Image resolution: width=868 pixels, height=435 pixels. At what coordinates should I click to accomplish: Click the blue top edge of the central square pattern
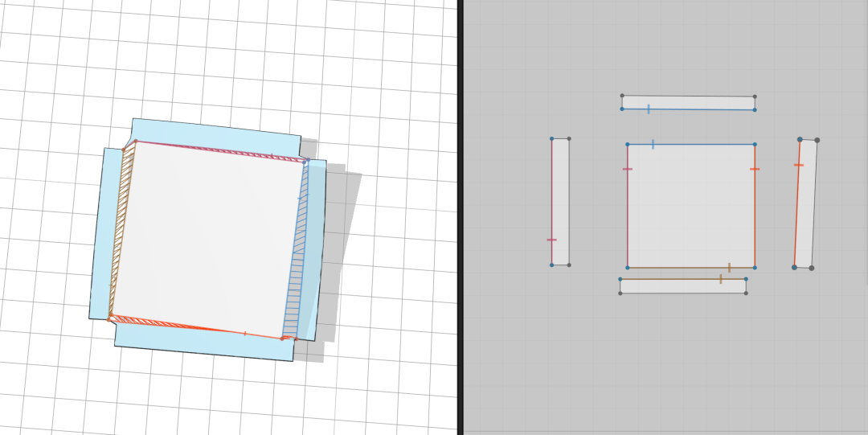point(691,145)
